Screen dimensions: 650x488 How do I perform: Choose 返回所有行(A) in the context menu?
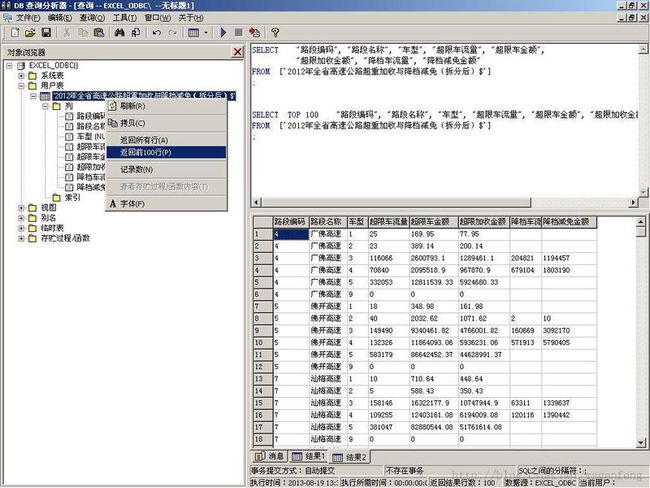pos(166,140)
